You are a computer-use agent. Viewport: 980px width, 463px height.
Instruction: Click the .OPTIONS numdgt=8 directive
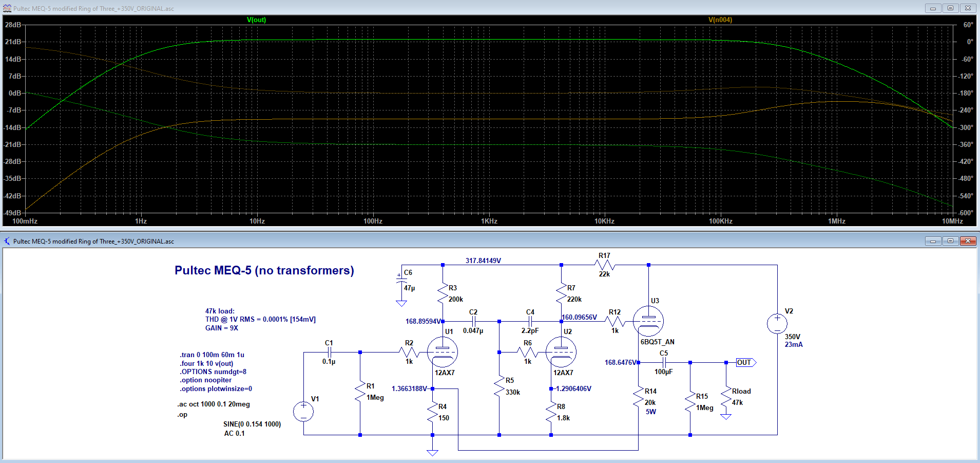(x=213, y=372)
